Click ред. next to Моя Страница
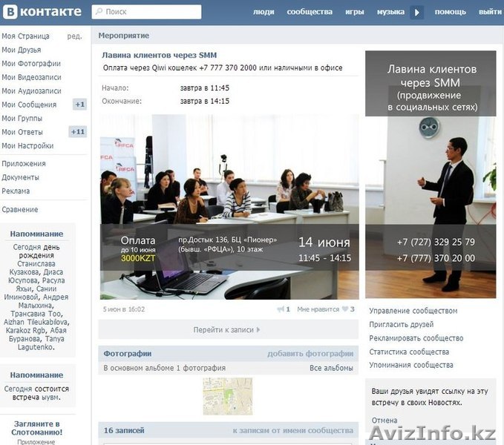 click(x=74, y=36)
